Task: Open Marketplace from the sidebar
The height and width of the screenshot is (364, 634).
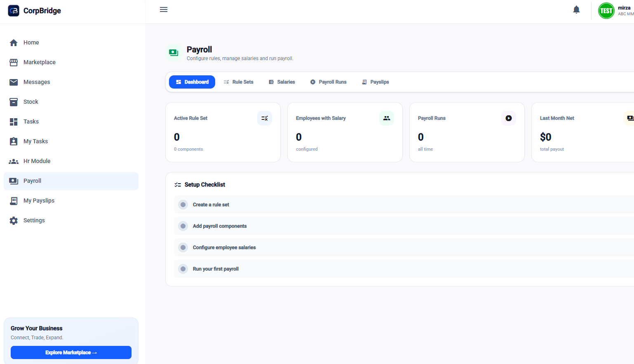Action: pyautogui.click(x=71, y=62)
